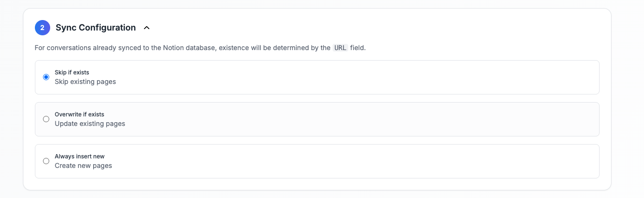Click the "Skip if exists" label text
Image resolution: width=644 pixels, height=198 pixels.
72,73
